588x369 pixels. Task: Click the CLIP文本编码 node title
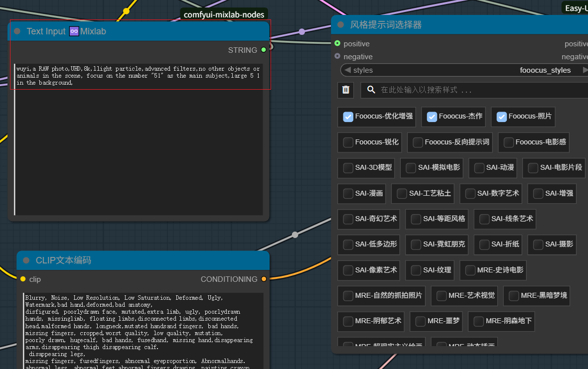click(63, 260)
